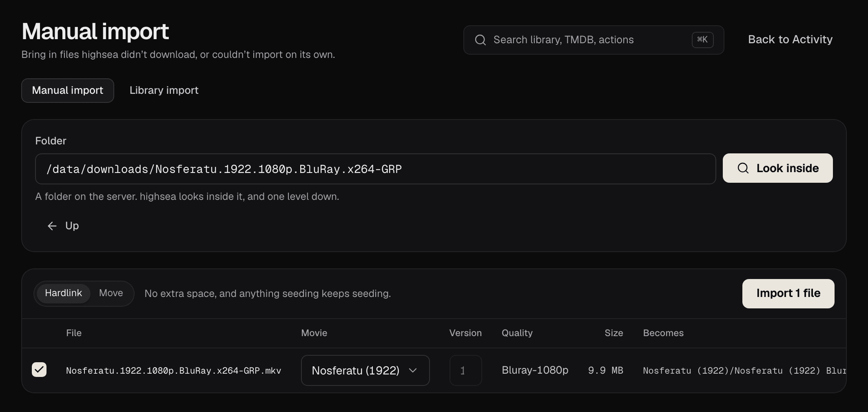
Task: Click the Size column header
Action: coord(614,333)
